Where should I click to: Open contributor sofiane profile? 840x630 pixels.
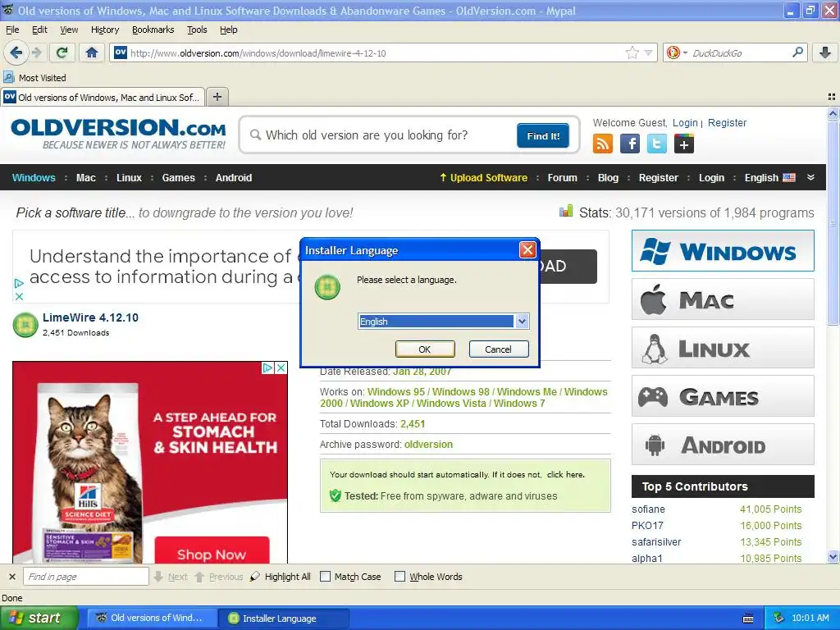tap(648, 509)
